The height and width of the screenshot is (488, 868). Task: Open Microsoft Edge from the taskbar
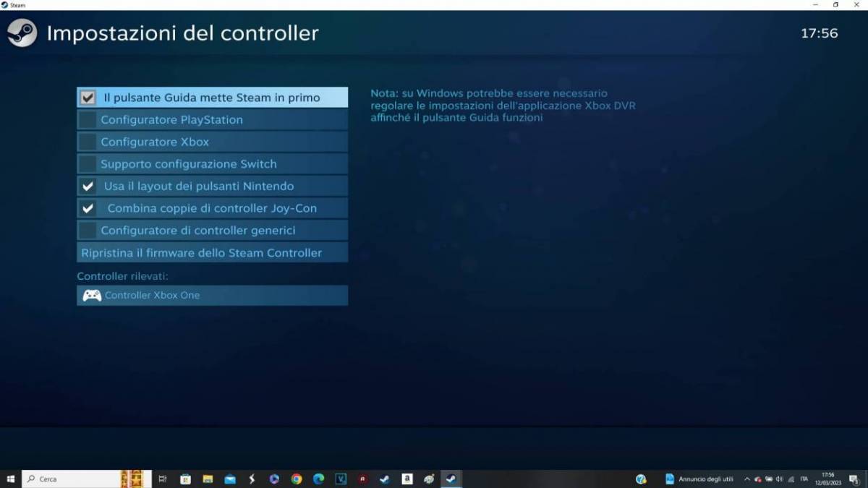click(x=318, y=479)
